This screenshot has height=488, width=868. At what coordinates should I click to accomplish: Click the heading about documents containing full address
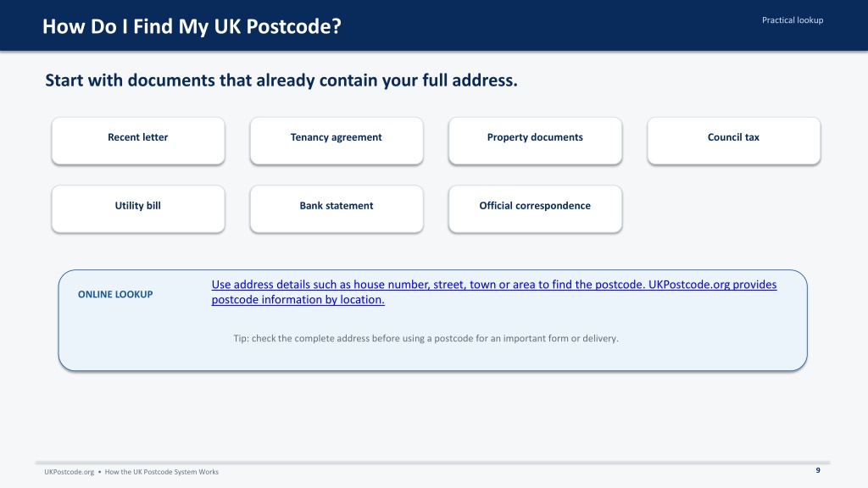click(x=281, y=80)
